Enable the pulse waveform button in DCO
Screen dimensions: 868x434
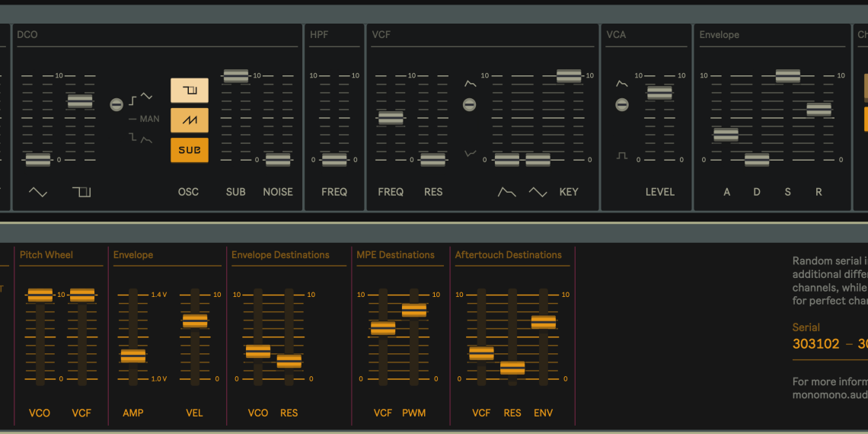click(189, 91)
